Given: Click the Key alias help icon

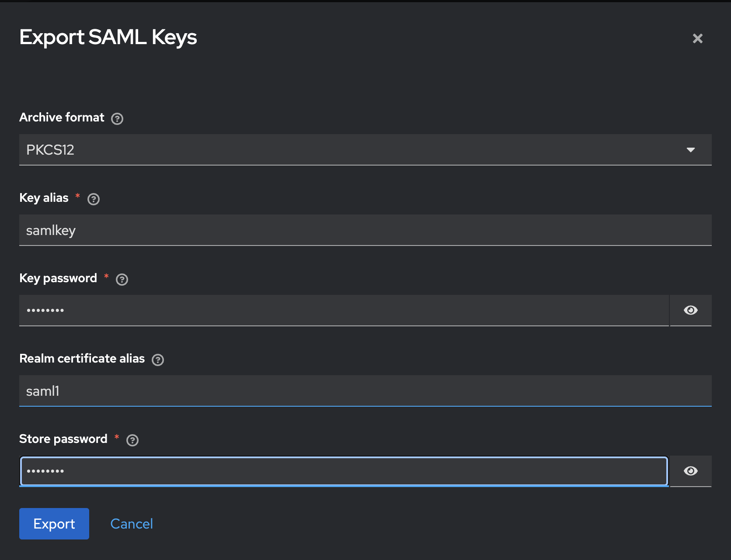Looking at the screenshot, I should pyautogui.click(x=93, y=199).
